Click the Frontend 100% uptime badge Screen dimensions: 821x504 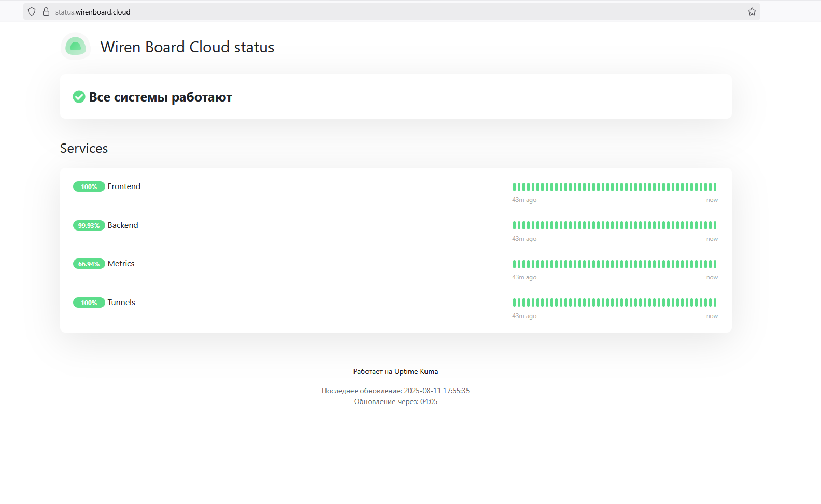point(89,186)
